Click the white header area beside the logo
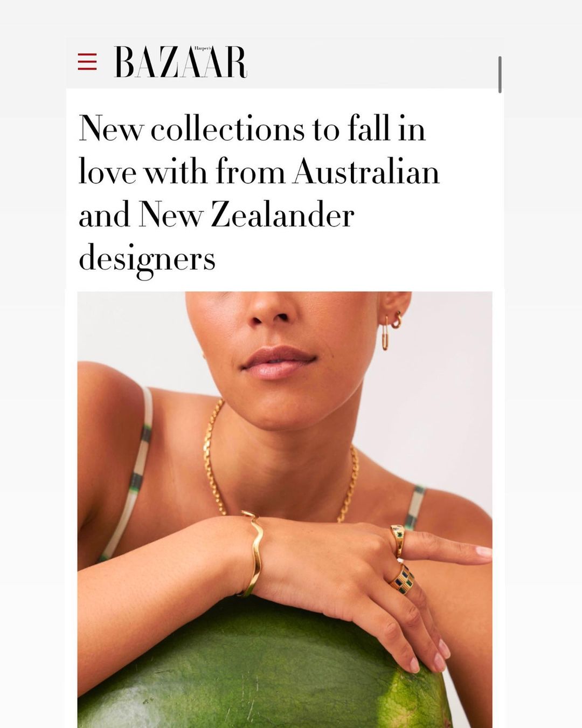Image resolution: width=582 pixels, height=728 pixels. tap(372, 62)
